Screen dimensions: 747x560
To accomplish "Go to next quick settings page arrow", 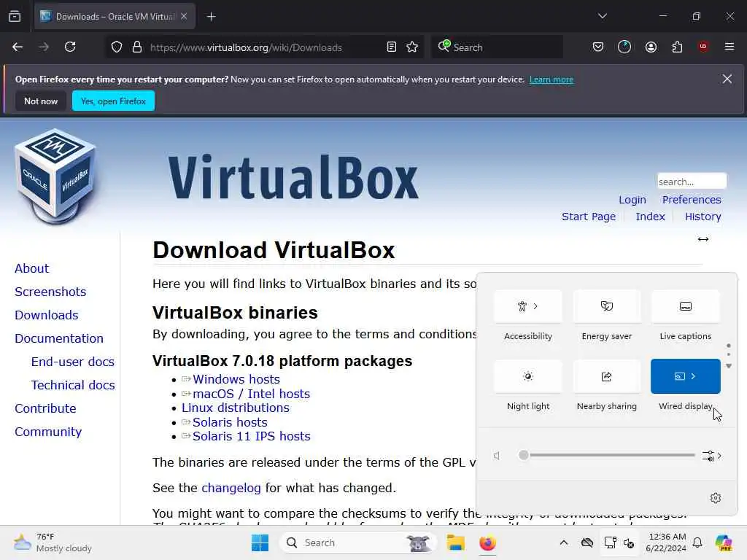I will click(729, 366).
